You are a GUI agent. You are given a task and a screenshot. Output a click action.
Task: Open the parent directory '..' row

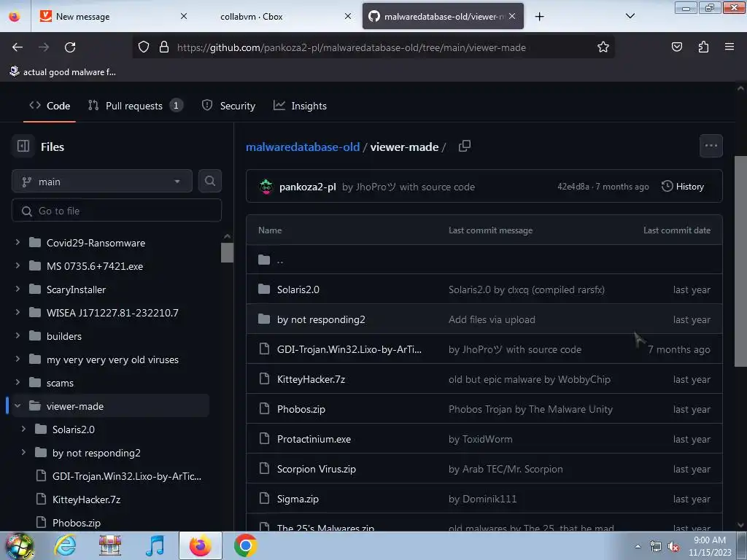484,260
